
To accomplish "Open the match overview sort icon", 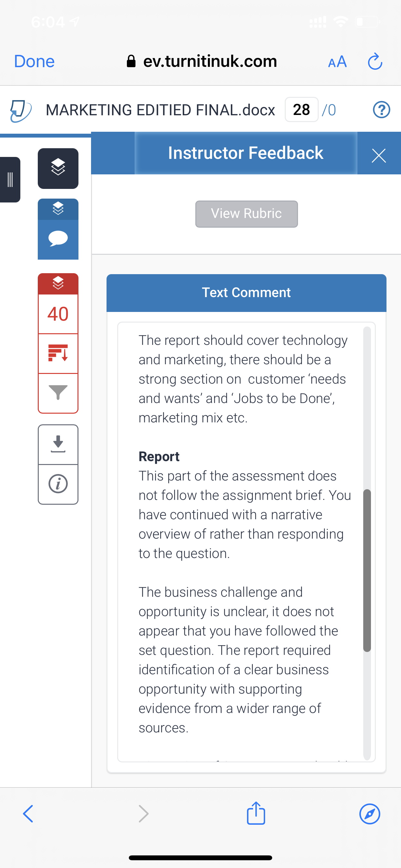I will click(x=58, y=354).
